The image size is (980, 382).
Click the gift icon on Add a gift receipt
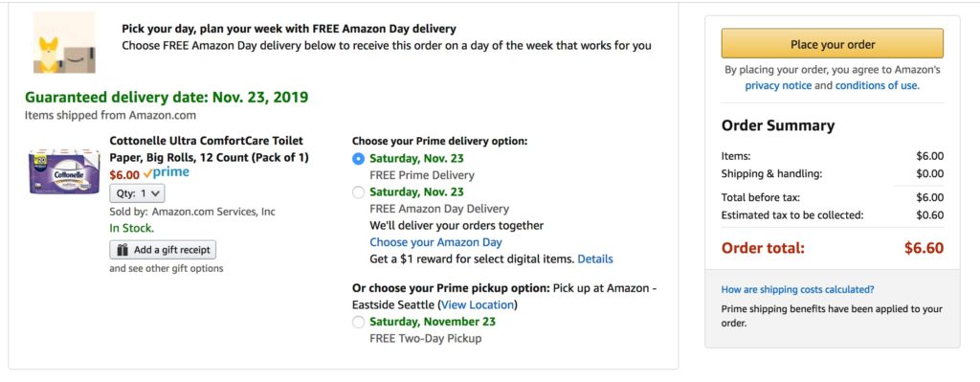coord(122,250)
